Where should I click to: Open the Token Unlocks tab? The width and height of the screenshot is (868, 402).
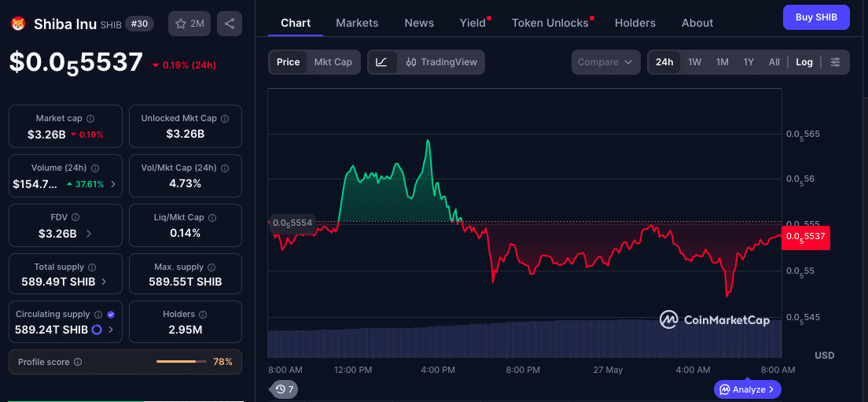pos(550,24)
